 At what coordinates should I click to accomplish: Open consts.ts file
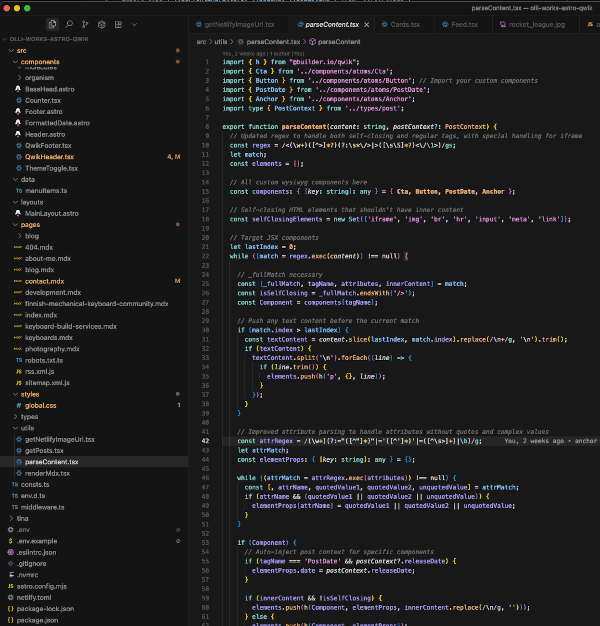[x=35, y=485]
